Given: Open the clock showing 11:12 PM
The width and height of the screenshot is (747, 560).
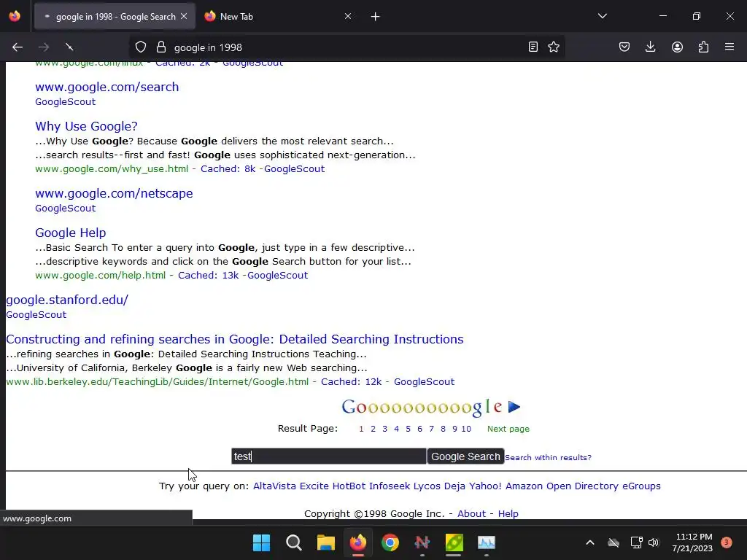Looking at the screenshot, I should tap(692, 542).
